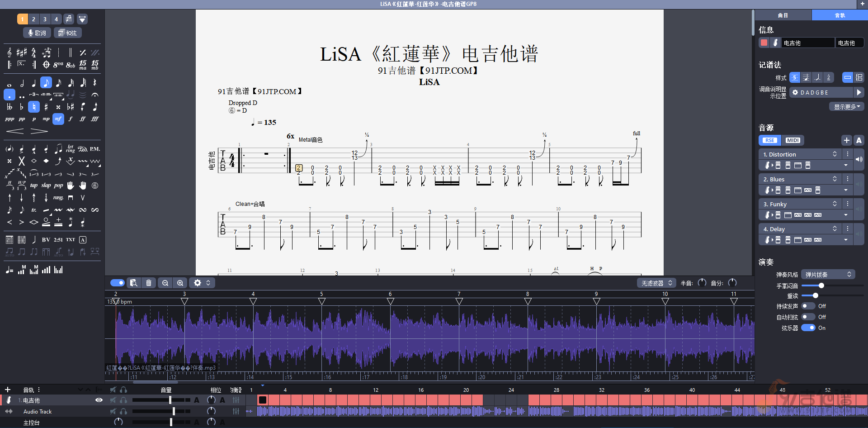Viewport: 868px width, 428px height.
Task: Switch to the 曲目 tab
Action: point(783,15)
